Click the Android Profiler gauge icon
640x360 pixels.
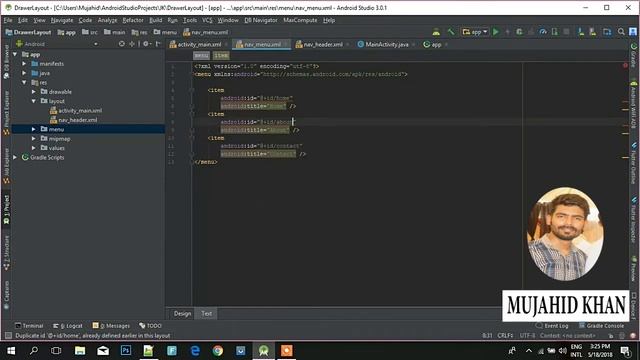(x=542, y=32)
